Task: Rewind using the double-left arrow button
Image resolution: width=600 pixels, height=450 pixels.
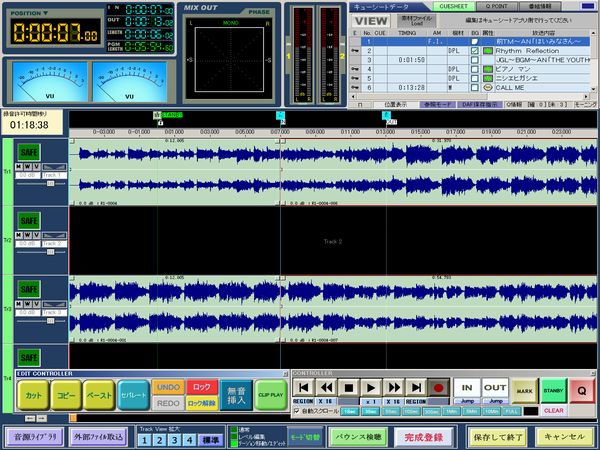Action: (x=326, y=387)
